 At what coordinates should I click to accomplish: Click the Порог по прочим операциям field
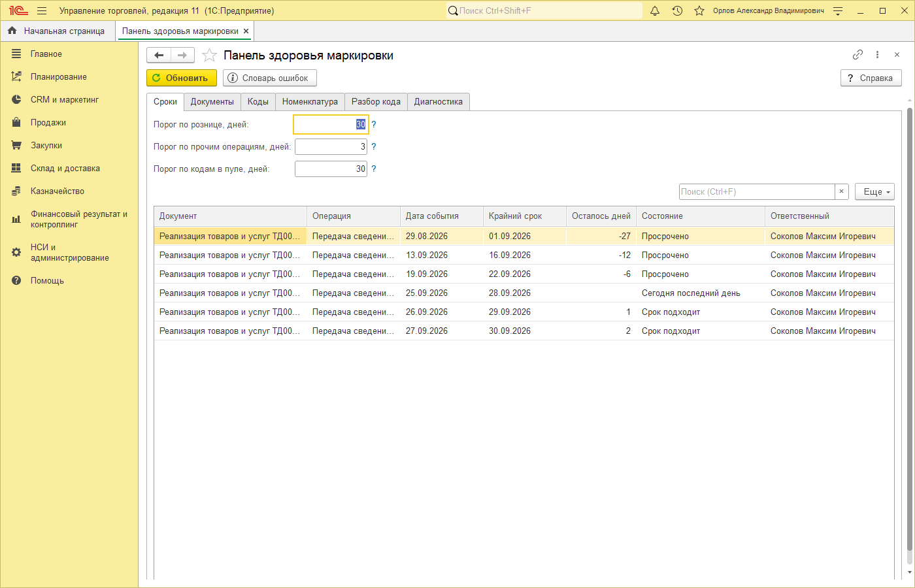pos(331,146)
